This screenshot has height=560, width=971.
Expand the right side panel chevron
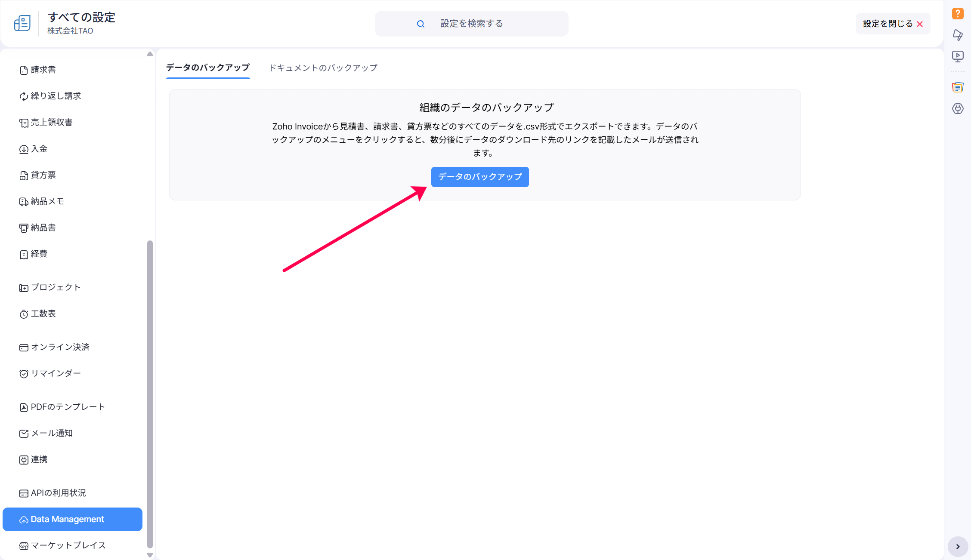[x=957, y=547]
